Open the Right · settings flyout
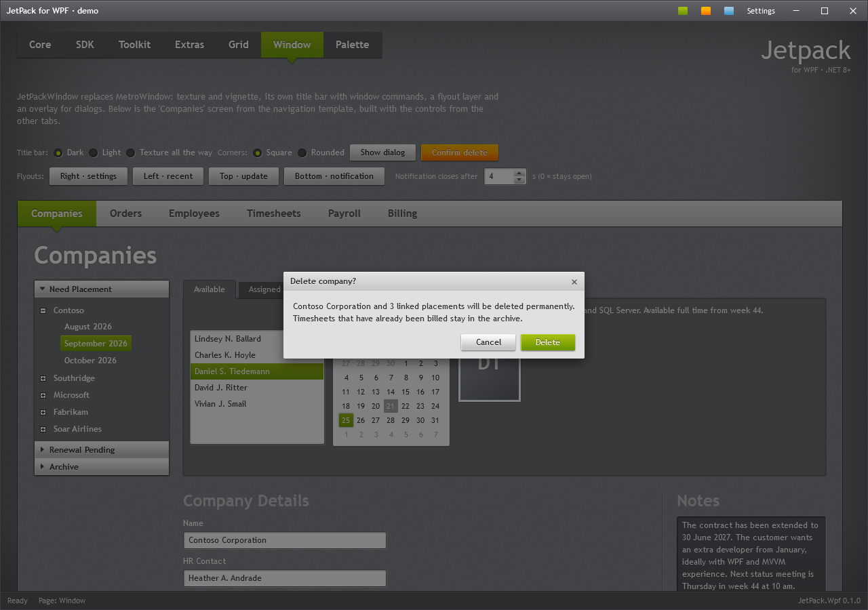The image size is (868, 610). 88,176
